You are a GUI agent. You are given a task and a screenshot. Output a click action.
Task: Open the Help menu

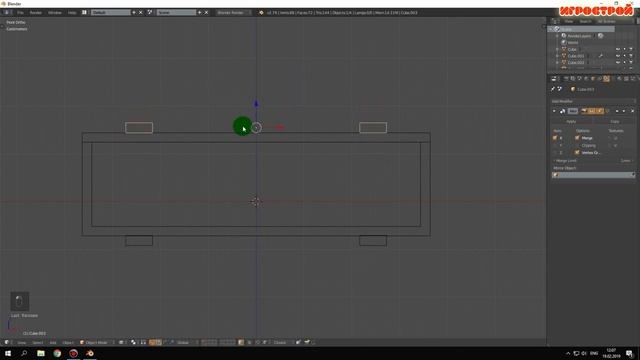pos(72,13)
